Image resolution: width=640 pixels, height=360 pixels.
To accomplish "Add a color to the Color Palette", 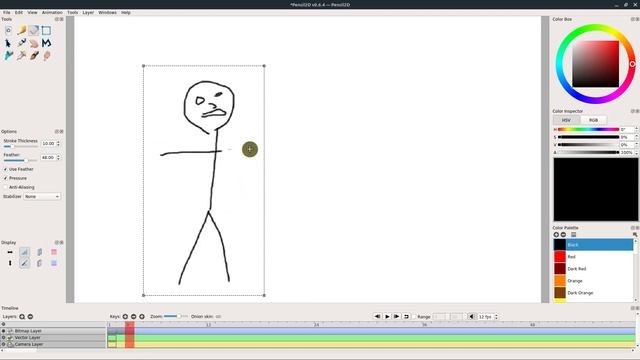I will [x=556, y=235].
